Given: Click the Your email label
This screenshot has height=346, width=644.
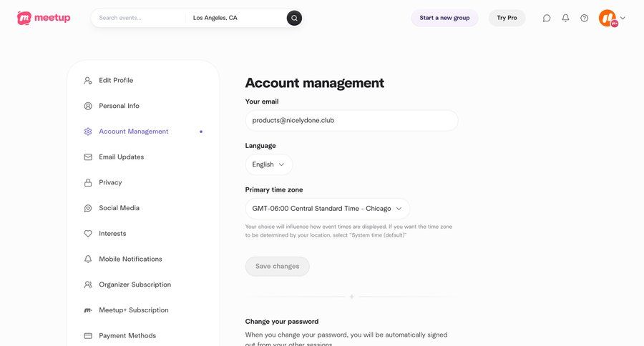Looking at the screenshot, I should point(262,102).
